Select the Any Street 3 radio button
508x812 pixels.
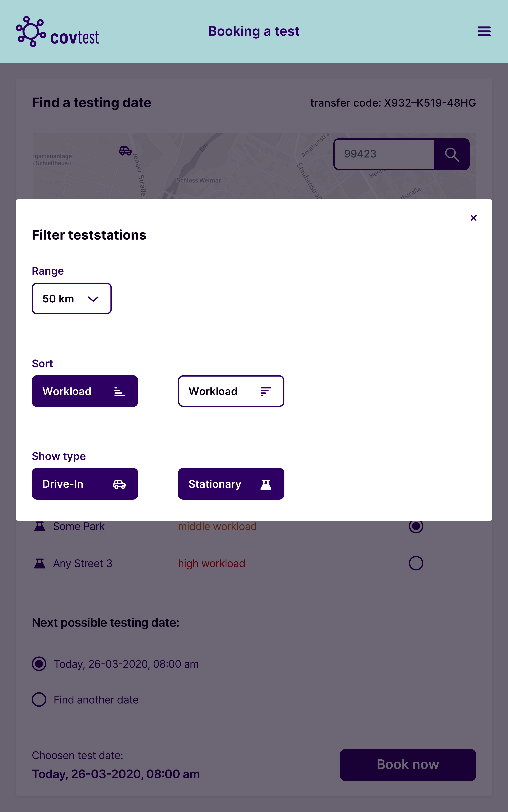pos(416,563)
